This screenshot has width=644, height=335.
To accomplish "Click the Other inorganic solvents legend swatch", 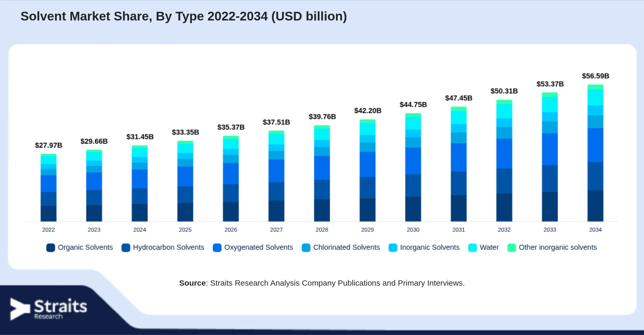I will click(512, 248).
